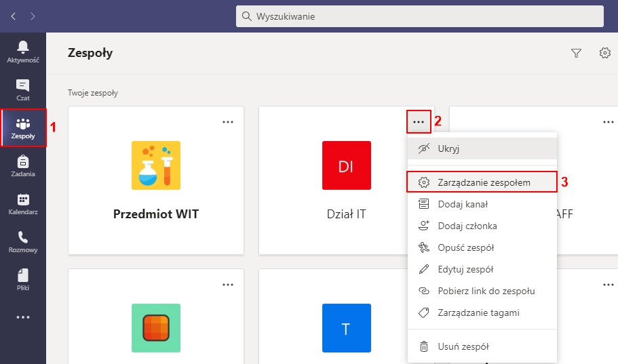Open Pliki files in the sidebar
This screenshot has height=364, width=618.
[x=23, y=280]
